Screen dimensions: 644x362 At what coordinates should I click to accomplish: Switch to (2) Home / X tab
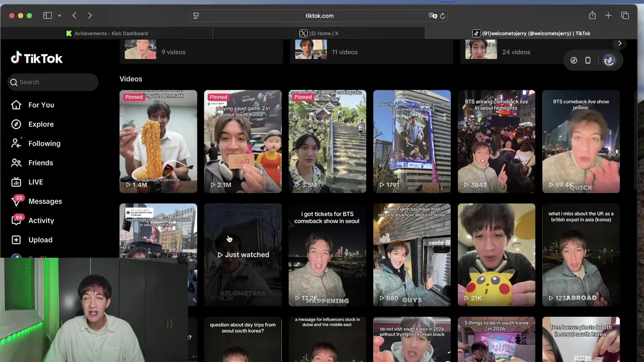(x=319, y=33)
